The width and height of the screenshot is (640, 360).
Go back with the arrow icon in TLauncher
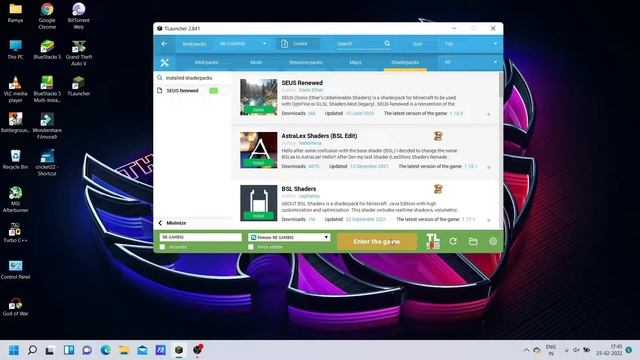[164, 44]
